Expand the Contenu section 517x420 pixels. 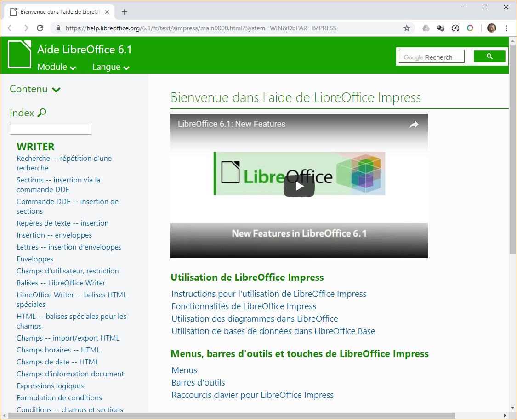pos(35,89)
